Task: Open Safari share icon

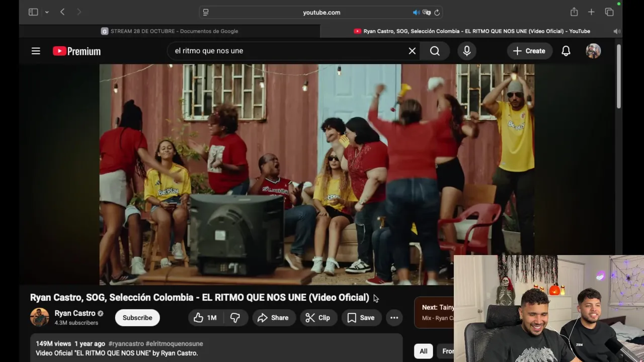Action: [x=574, y=12]
